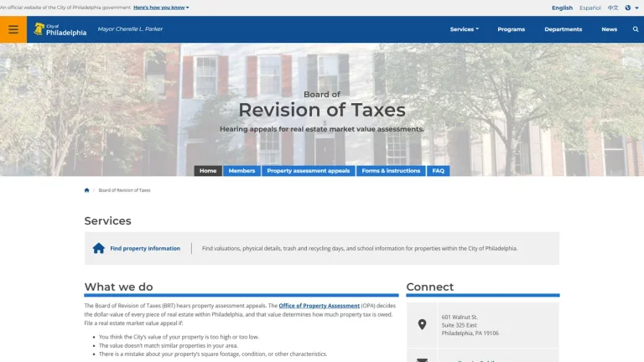The width and height of the screenshot is (644, 362).
Task: Click the Services section heading
Action: [x=107, y=221]
